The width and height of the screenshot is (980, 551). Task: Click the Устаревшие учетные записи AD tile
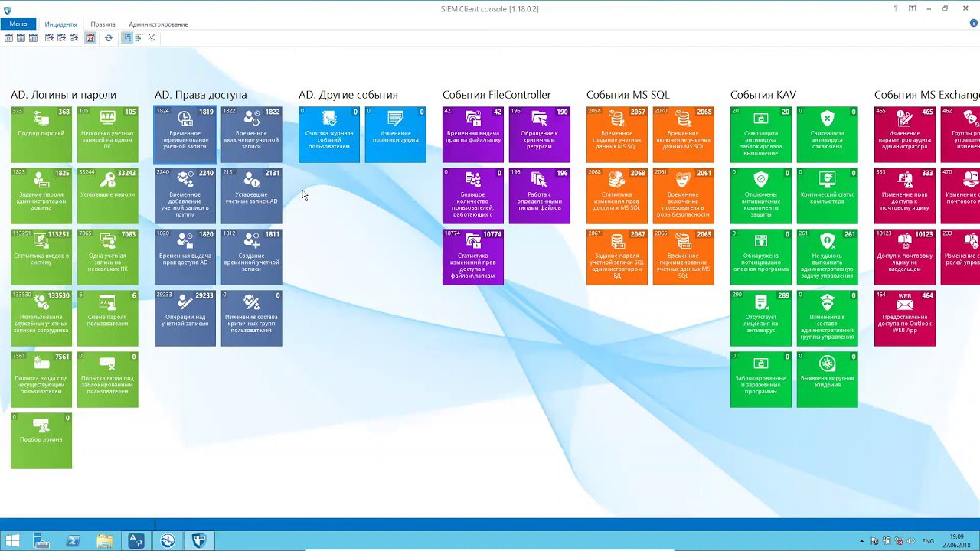pyautogui.click(x=252, y=196)
